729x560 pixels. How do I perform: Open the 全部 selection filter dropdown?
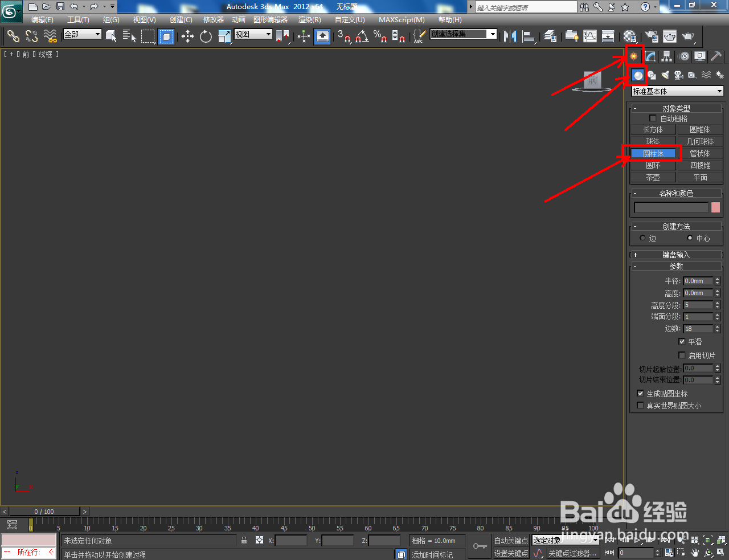click(x=82, y=34)
